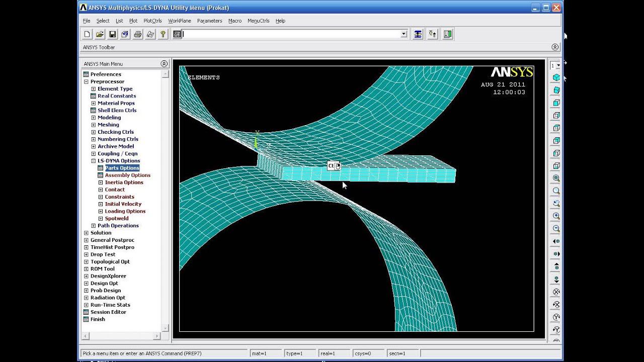Open the WorkPlane menu

tap(179, 21)
